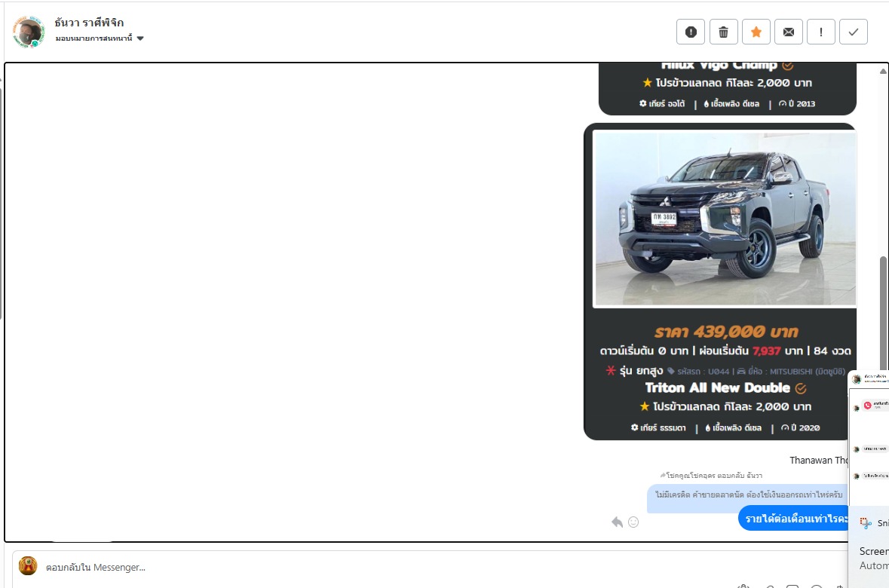The width and height of the screenshot is (889, 588).
Task: Click the reply arrow beside the message
Action: [x=617, y=522]
